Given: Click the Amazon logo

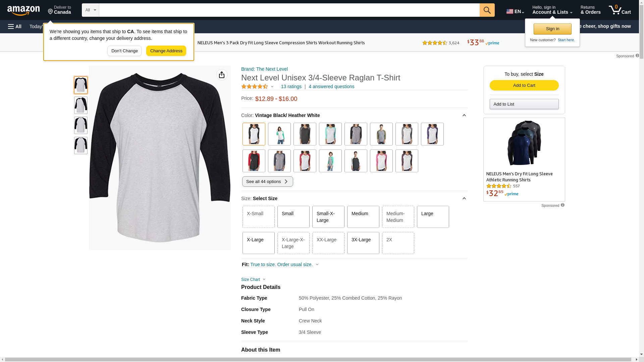Looking at the screenshot, I should point(23,10).
